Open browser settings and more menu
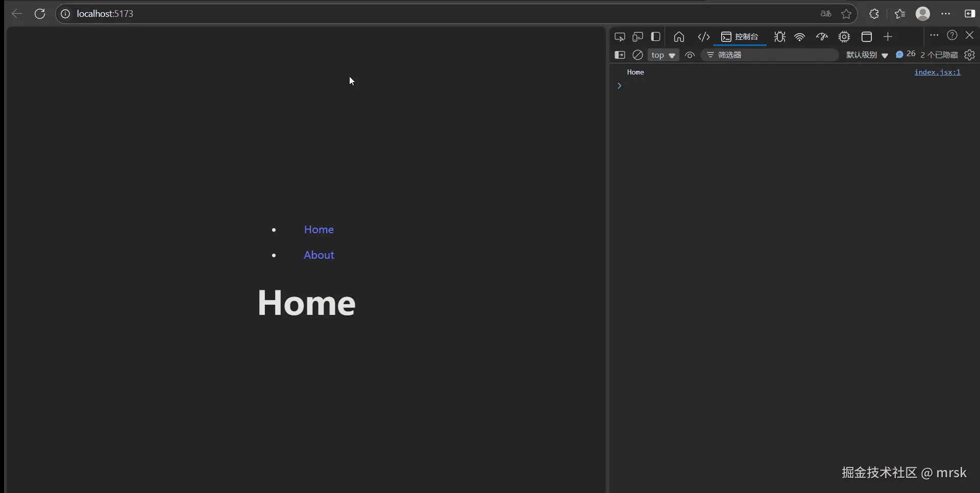The image size is (980, 493). pyautogui.click(x=946, y=14)
